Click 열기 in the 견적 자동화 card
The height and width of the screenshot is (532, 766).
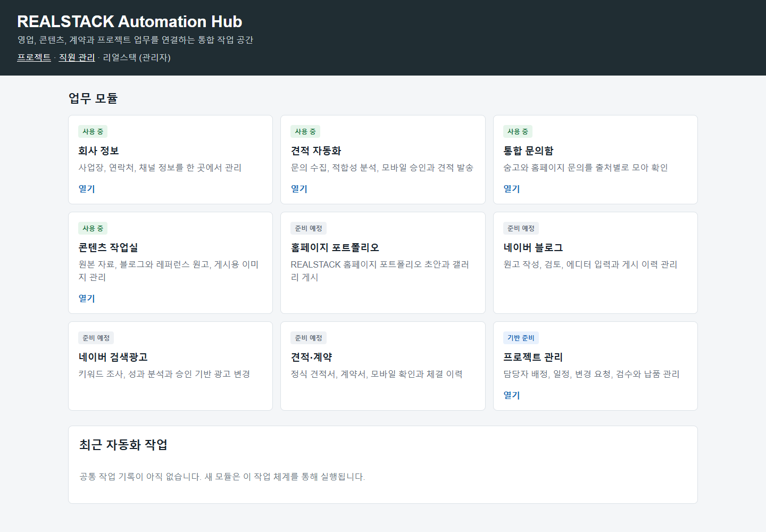click(x=299, y=189)
